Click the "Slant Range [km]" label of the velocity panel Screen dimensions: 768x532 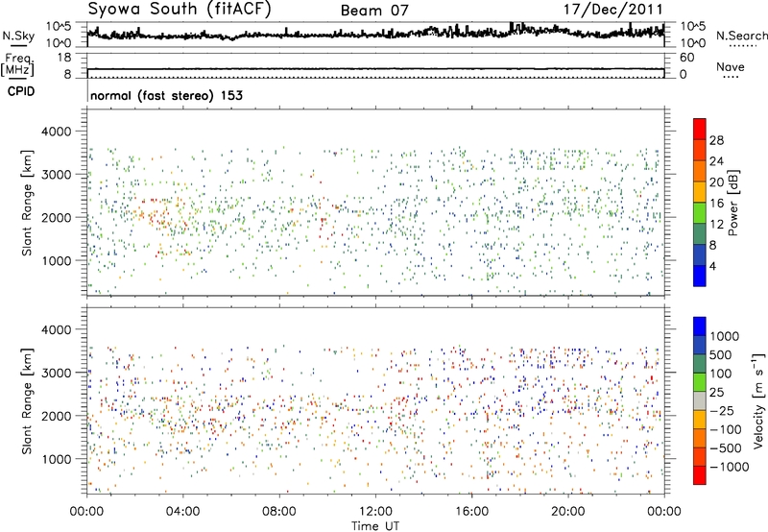pyautogui.click(x=27, y=401)
